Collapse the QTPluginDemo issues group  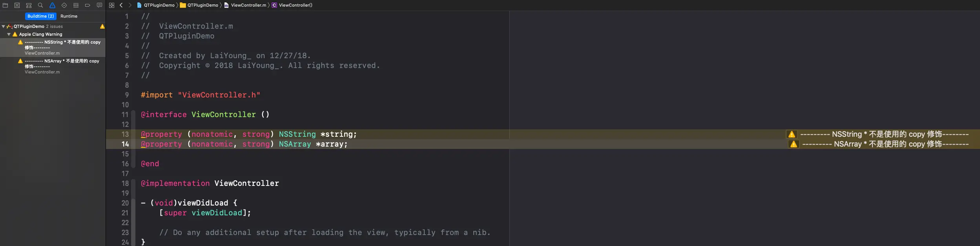click(x=4, y=26)
